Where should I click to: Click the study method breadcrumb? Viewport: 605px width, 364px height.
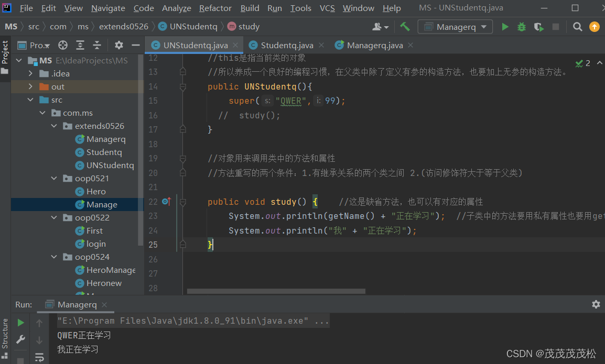(243, 27)
